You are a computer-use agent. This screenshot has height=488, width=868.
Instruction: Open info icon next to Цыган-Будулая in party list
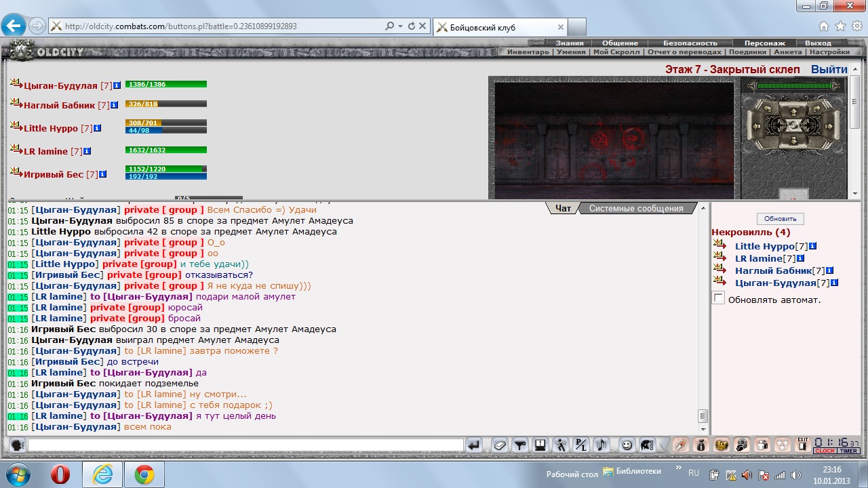(x=117, y=85)
